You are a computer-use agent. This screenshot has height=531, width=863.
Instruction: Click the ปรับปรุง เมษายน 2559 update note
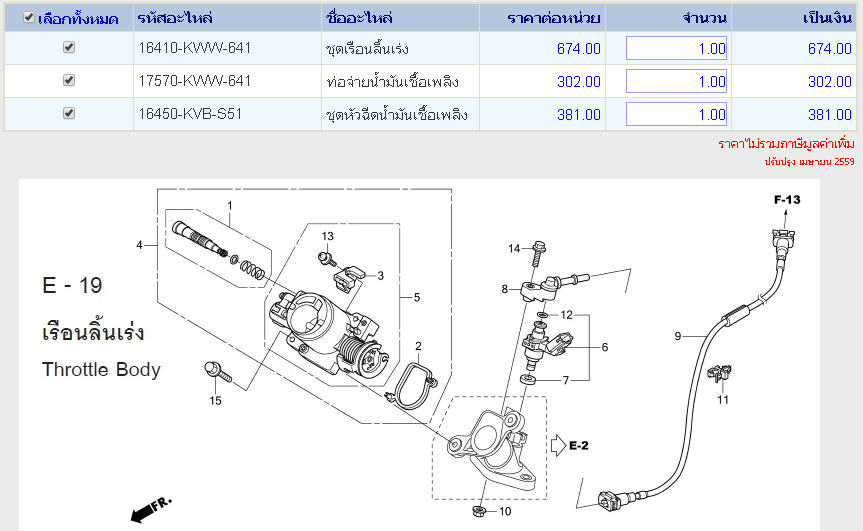coord(809,161)
